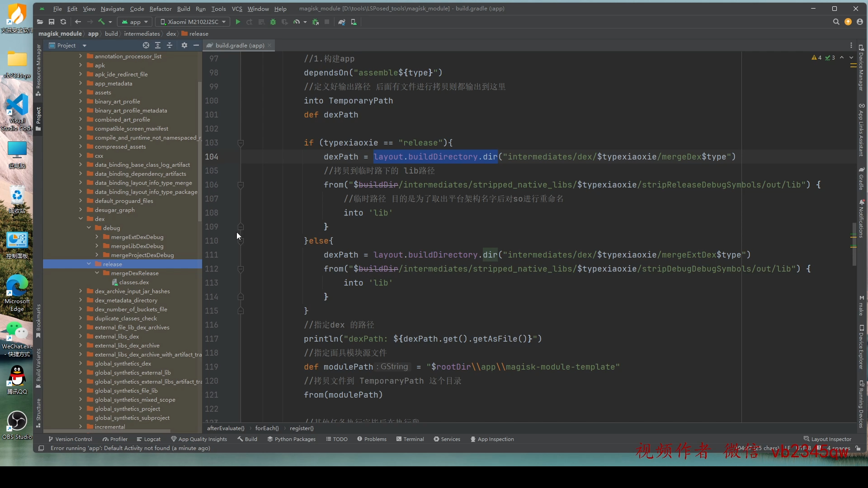Screen dimensions: 868x488
Task: Click the Run/Execute button in toolbar
Action: [237, 22]
